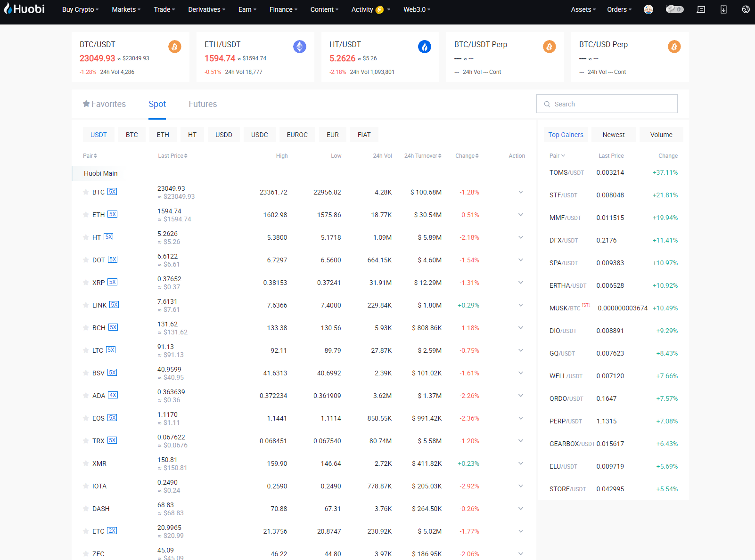Screen dimensions: 755x560
Task: Click Bitcoin icon on BTC/USD Perp card
Action: [674, 47]
